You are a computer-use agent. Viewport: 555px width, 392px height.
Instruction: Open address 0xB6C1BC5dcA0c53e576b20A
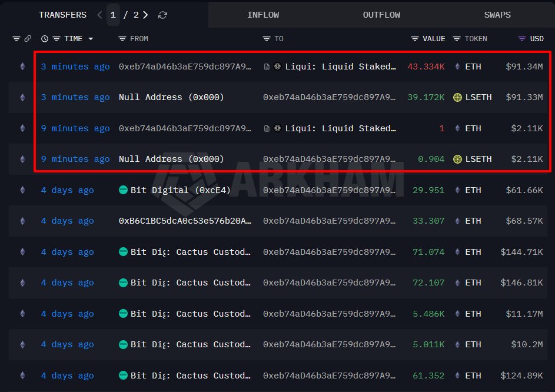(x=185, y=221)
